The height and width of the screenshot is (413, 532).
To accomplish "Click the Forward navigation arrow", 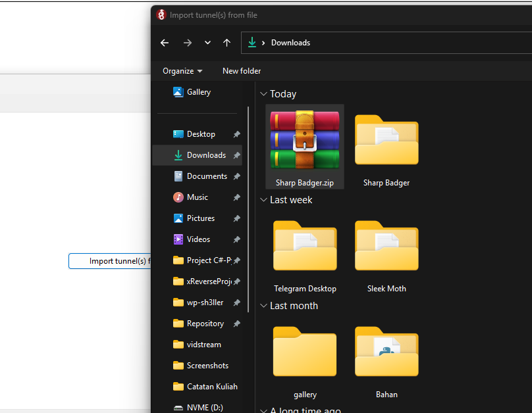I will 187,43.
